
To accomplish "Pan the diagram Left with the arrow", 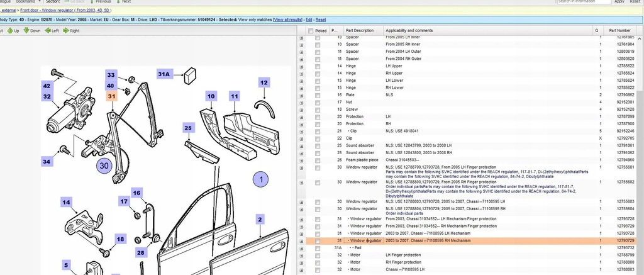I will coord(47,30).
